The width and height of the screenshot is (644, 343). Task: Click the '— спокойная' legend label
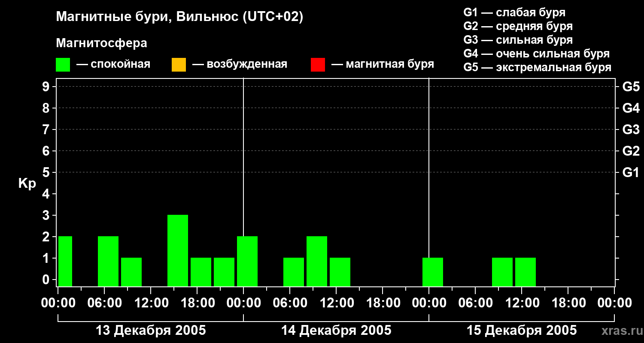tap(113, 64)
